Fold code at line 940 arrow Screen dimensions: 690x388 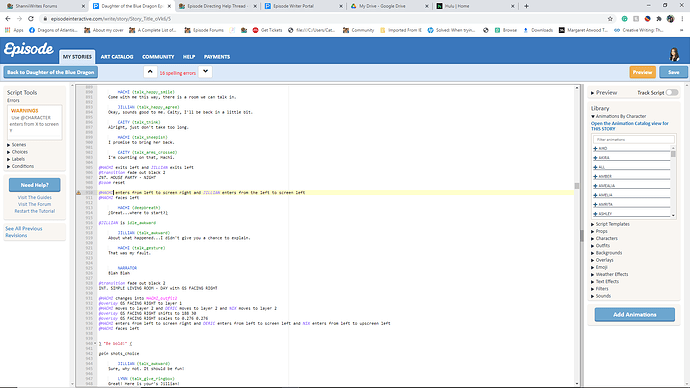coord(95,343)
